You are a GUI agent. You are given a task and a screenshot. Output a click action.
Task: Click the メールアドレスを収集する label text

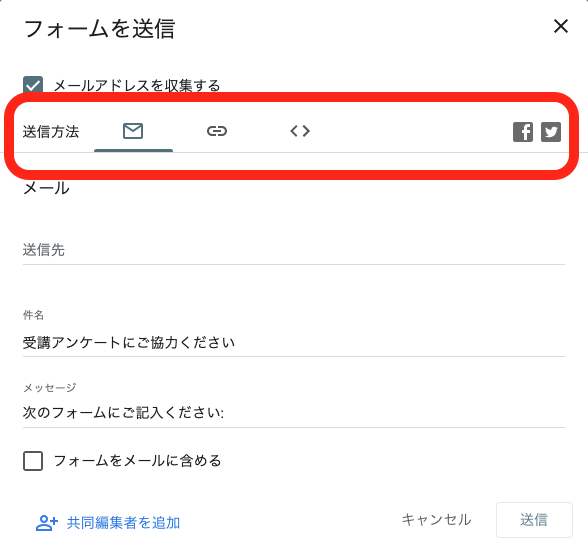point(137,86)
